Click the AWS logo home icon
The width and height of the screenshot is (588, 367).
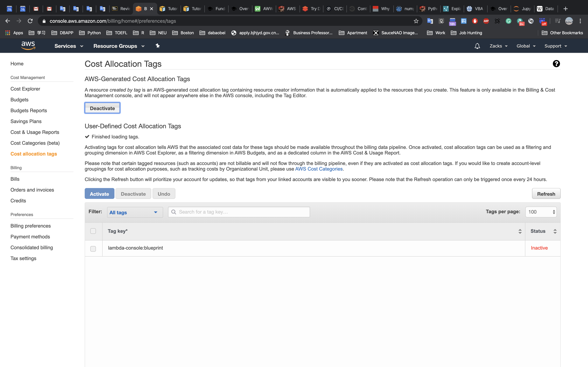coord(28,46)
